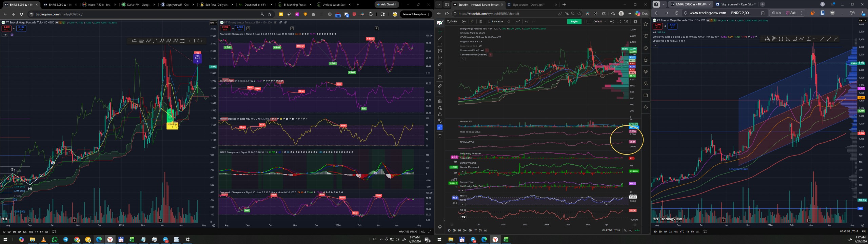This screenshot has width=868, height=244.
Task: Toggle log scale on Stockbit chart
Action: (630, 230)
